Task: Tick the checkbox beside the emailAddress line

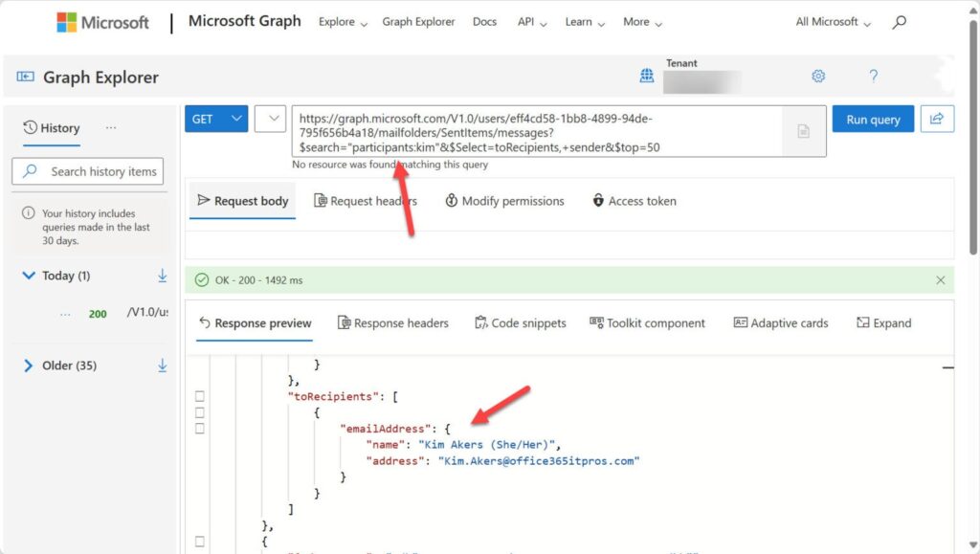Action: 199,429
